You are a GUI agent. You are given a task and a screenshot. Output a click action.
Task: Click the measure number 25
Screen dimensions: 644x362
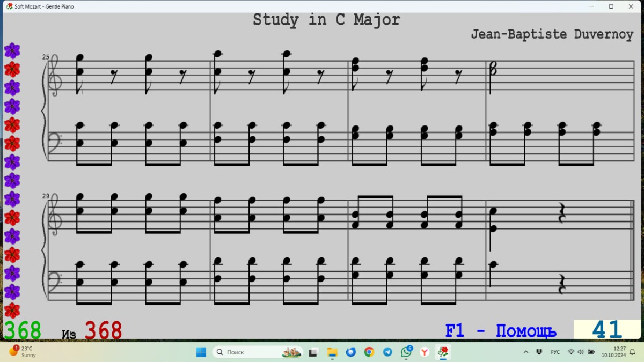pyautogui.click(x=46, y=56)
